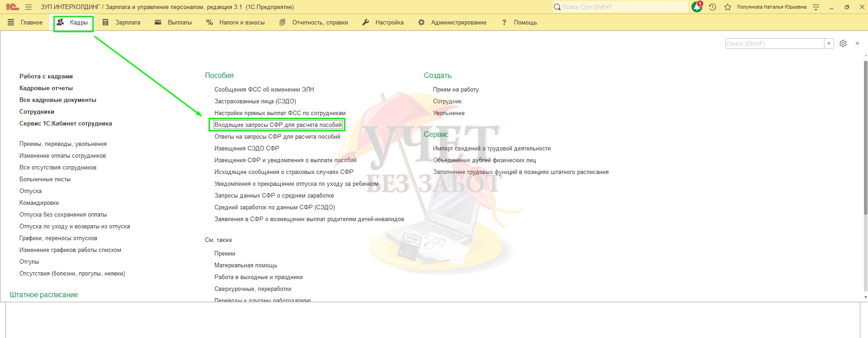Open the main menu hamburger icon in title bar
868x338 pixels.
click(29, 7)
